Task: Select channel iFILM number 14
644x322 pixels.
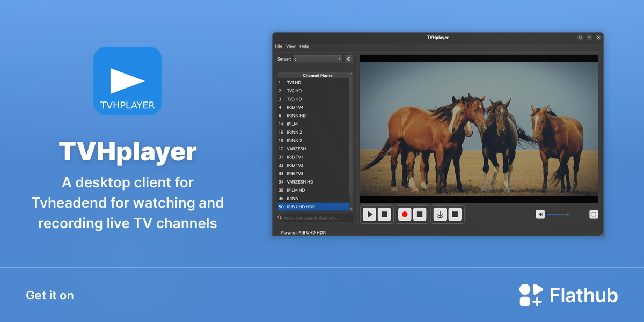Action: click(x=313, y=124)
